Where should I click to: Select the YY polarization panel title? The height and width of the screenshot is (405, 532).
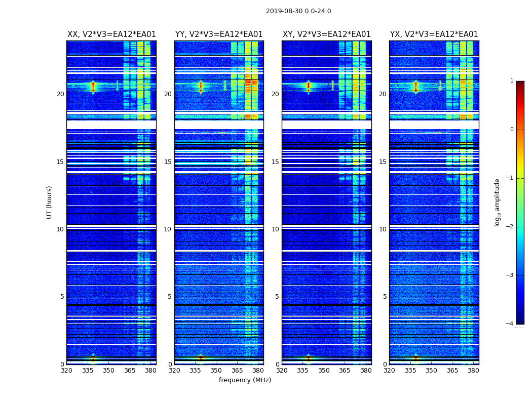click(x=219, y=34)
